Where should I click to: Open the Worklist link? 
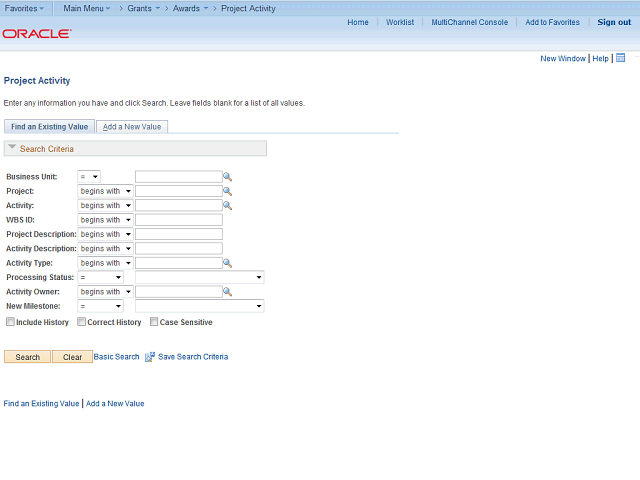point(400,22)
